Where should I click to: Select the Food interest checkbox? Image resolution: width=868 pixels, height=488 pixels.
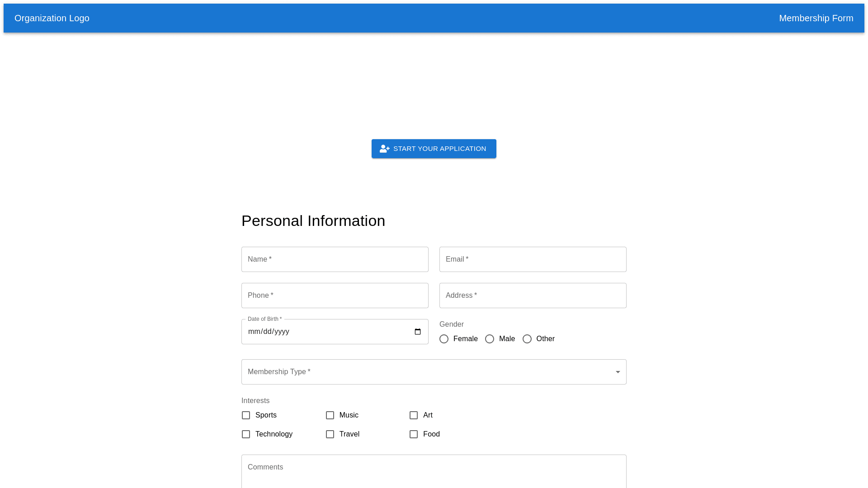(414, 434)
